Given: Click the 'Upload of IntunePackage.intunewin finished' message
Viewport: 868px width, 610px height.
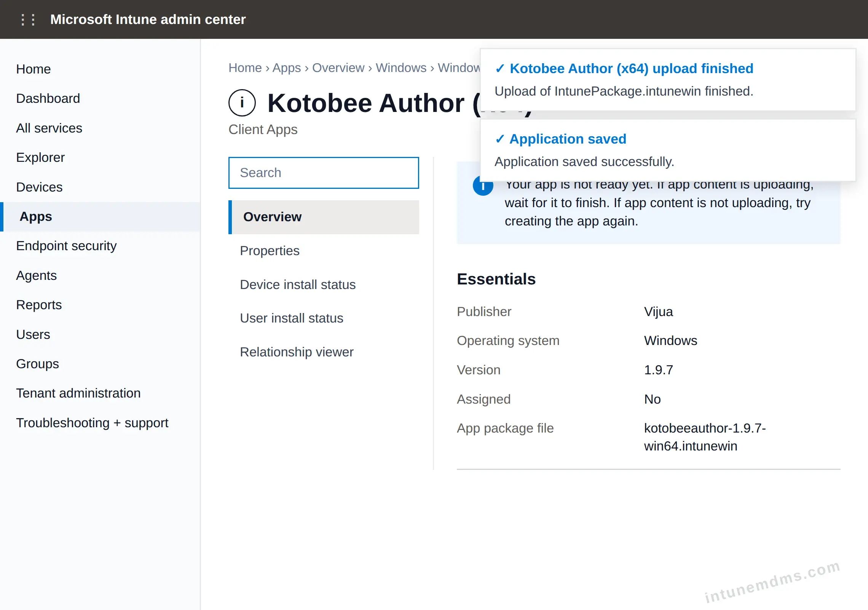Looking at the screenshot, I should 624,91.
